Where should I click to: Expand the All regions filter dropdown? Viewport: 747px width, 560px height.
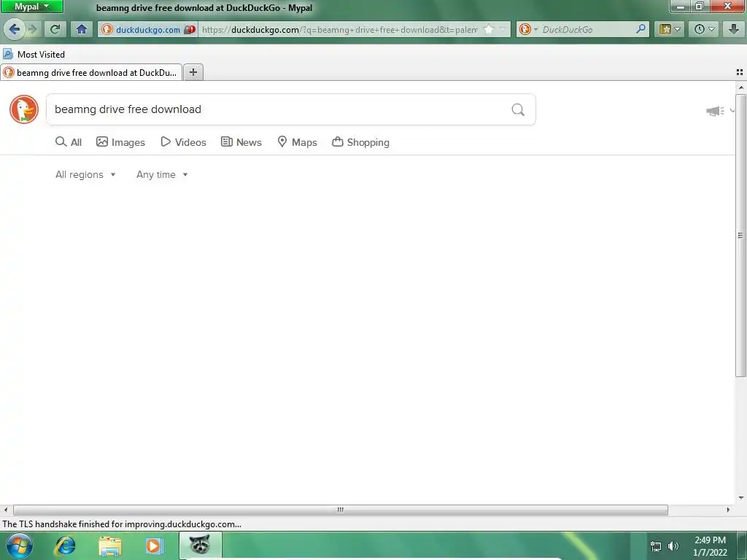[x=85, y=175]
